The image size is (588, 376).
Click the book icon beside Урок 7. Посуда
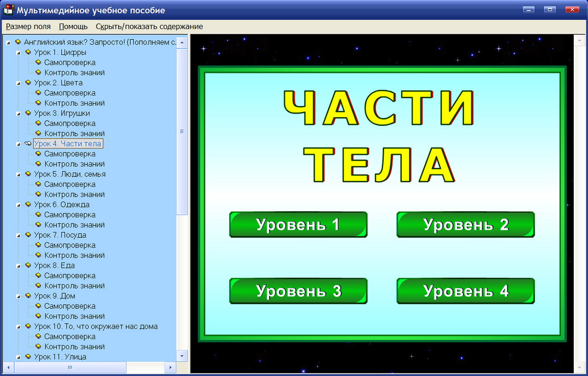tap(28, 235)
